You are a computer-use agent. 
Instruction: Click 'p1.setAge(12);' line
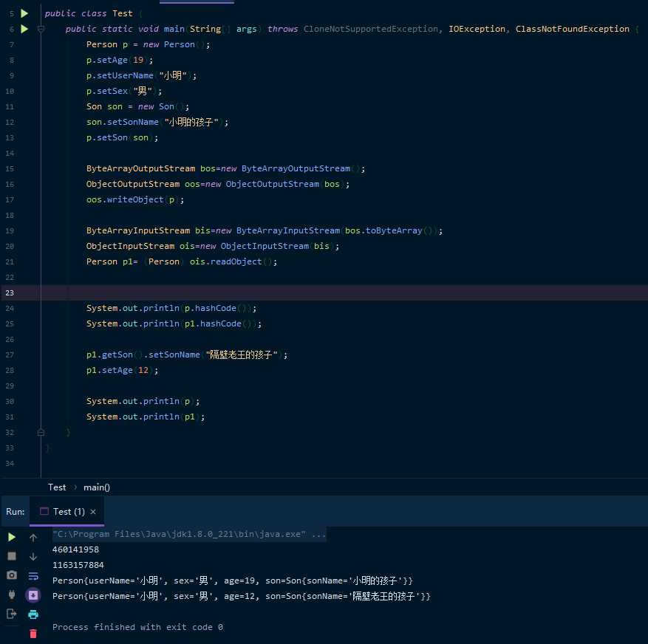(123, 370)
